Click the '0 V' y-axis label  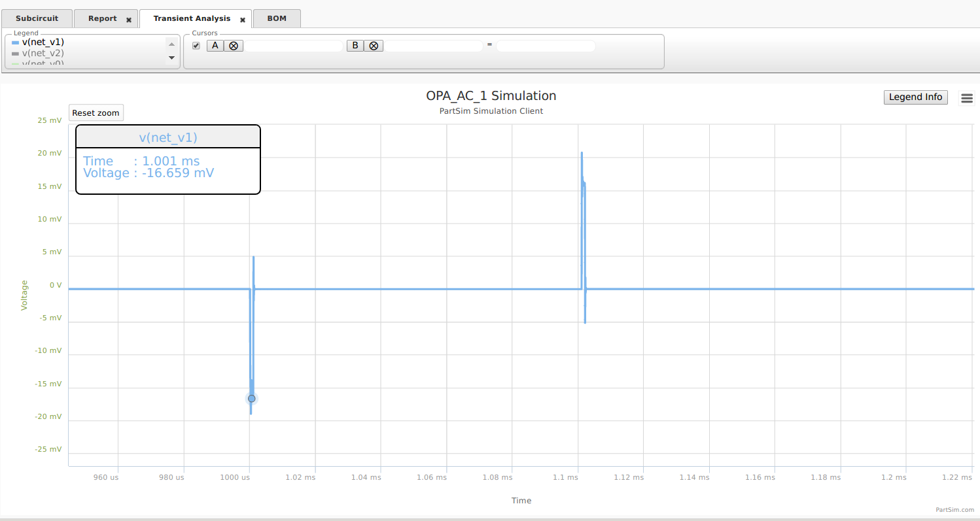(55, 285)
